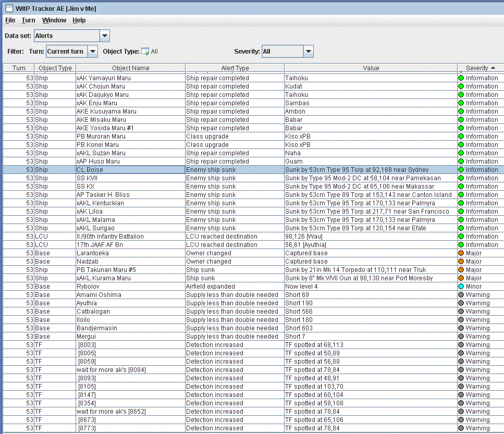Image resolution: width=504 pixels, height=434 pixels.
Task: Click green severity icon for 17th JAAF AF Bn
Action: click(x=461, y=245)
